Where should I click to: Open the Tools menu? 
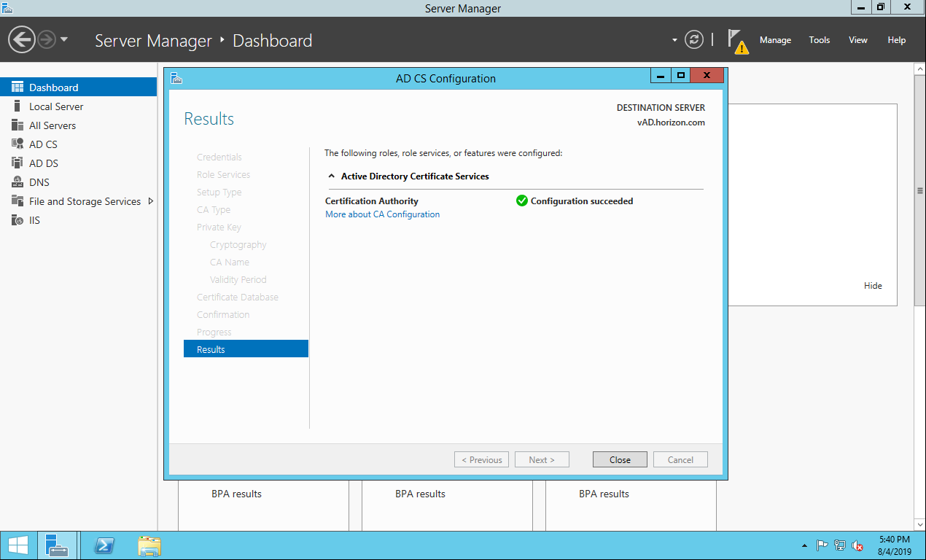pos(819,40)
